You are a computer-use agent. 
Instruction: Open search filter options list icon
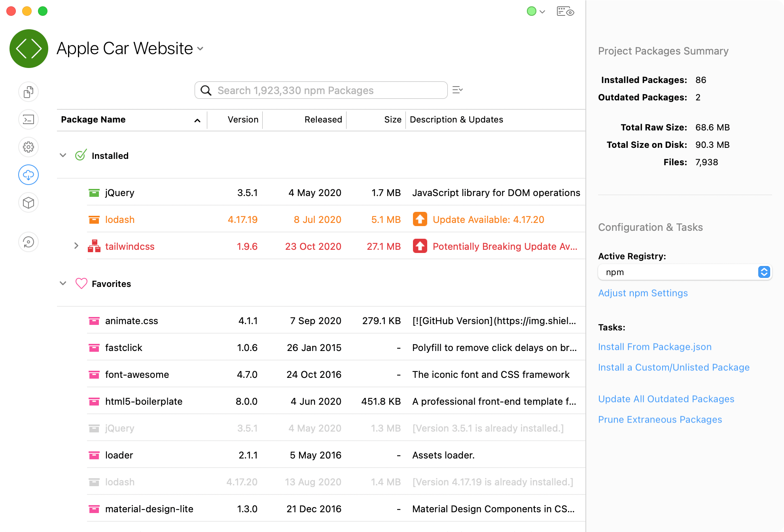tap(458, 90)
